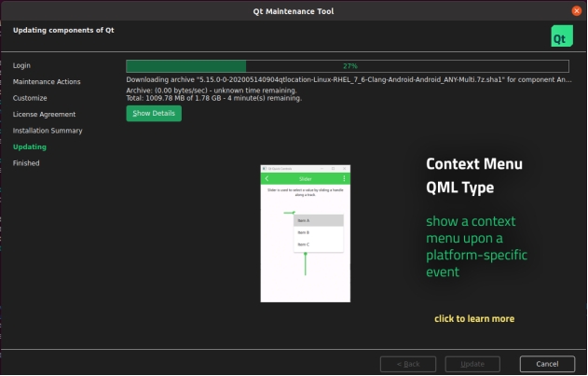The height and width of the screenshot is (376, 588).
Task: Click the disabled Update button
Action: (x=472, y=364)
